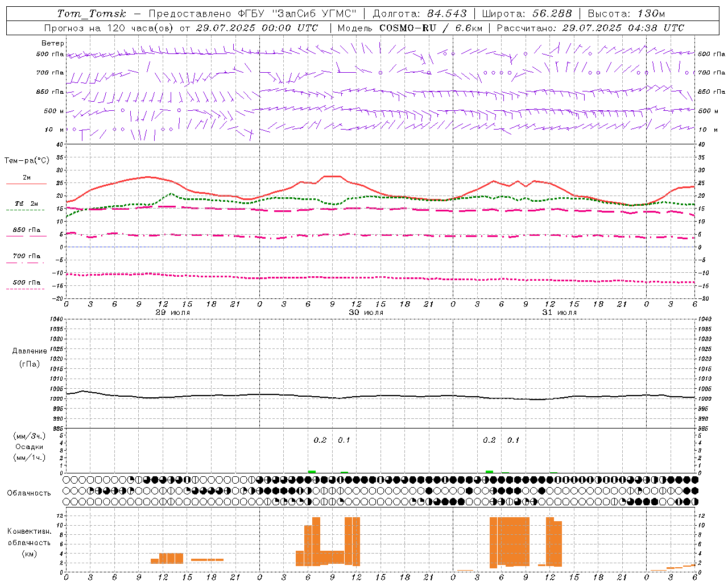Image resolution: width=728 pixels, height=582 pixels.
Task: Click the Рассчитано: 29.07.2025 04:38 UTC text
Action: pos(590,28)
